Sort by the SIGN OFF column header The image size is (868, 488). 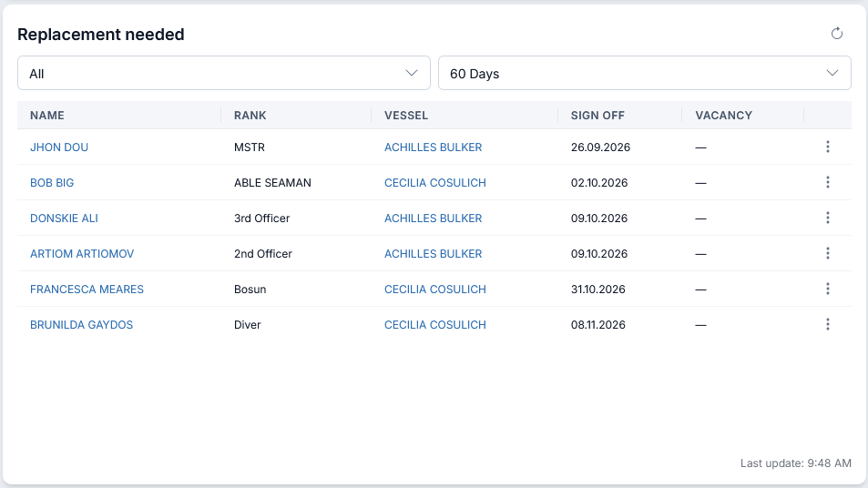pos(597,115)
